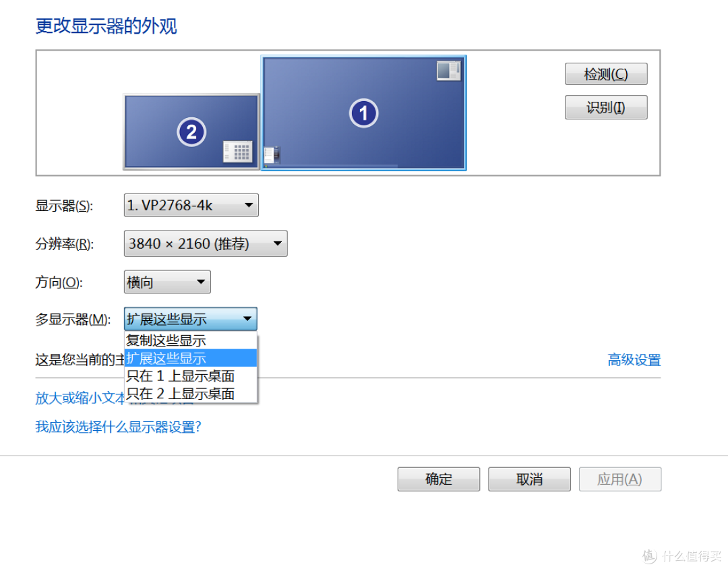Open 放大或缩小文本 link
The image size is (728, 571).
pyautogui.click(x=80, y=398)
